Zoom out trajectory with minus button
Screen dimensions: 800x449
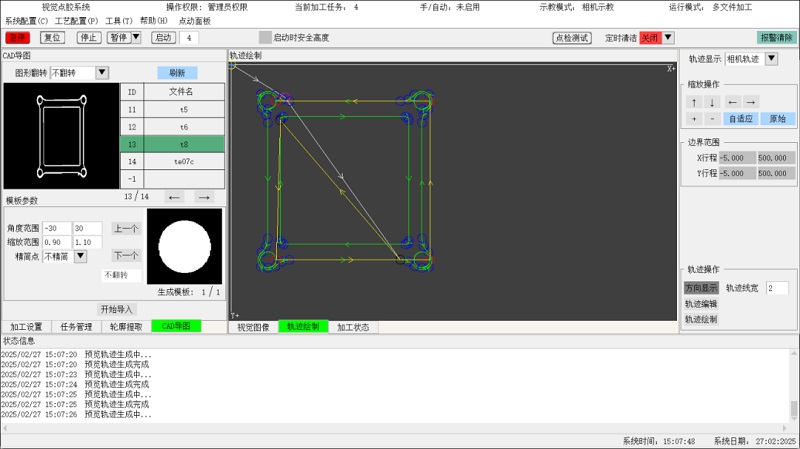712,119
